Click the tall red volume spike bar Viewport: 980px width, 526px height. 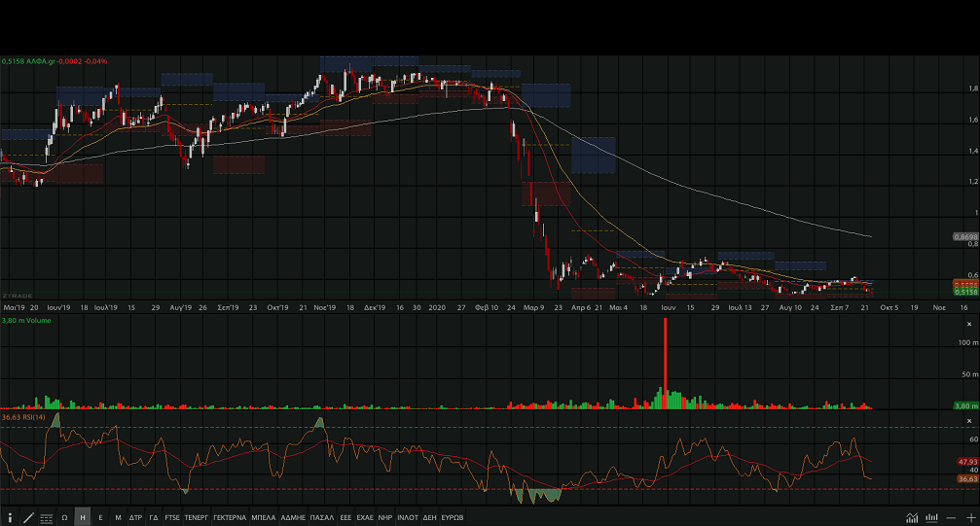tap(666, 360)
